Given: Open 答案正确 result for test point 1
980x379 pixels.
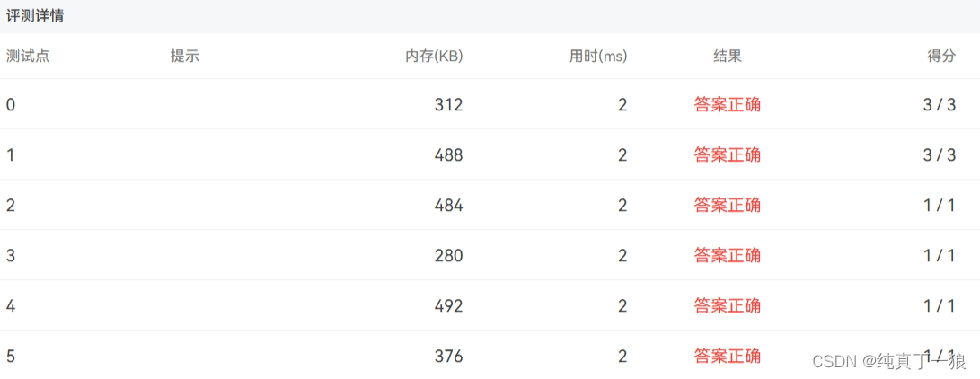Looking at the screenshot, I should coord(728,154).
